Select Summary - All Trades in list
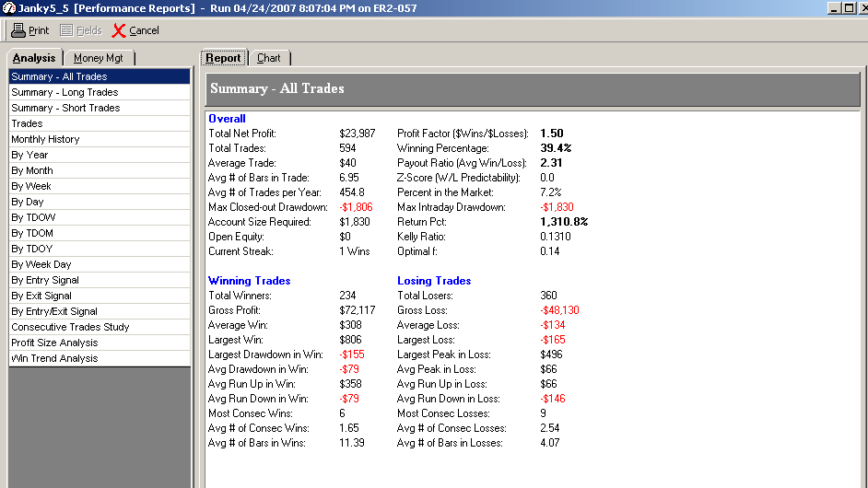The width and height of the screenshot is (868, 488). [100, 76]
